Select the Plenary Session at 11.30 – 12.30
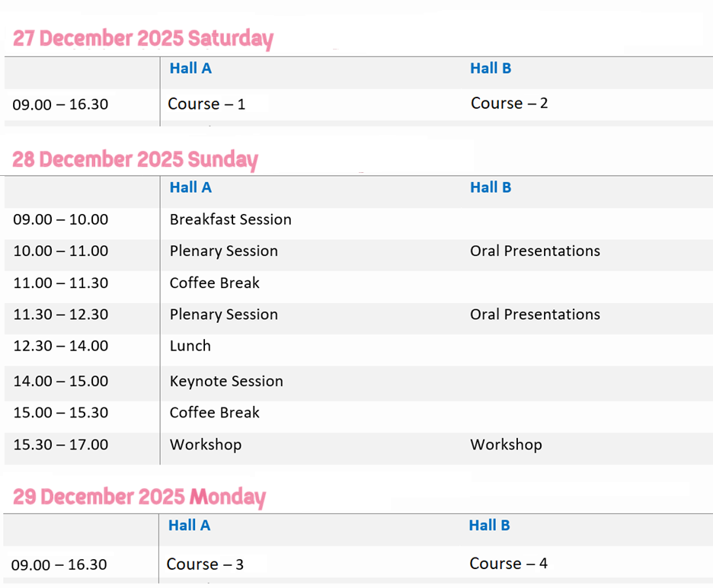713x588 pixels. (223, 315)
